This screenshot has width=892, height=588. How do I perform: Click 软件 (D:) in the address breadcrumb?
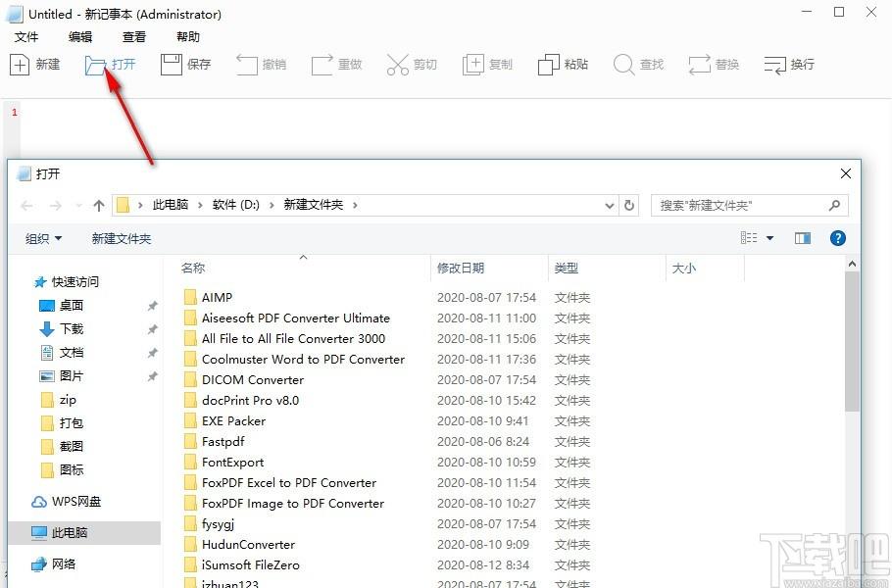click(235, 205)
